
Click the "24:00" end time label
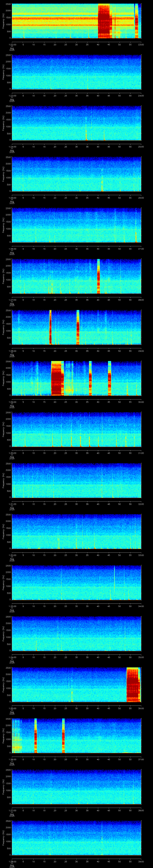(x=141, y=96)
